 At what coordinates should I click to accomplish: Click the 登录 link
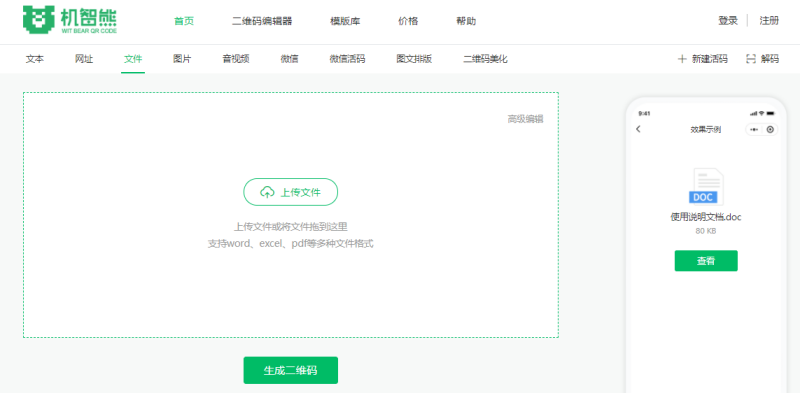coord(728,20)
